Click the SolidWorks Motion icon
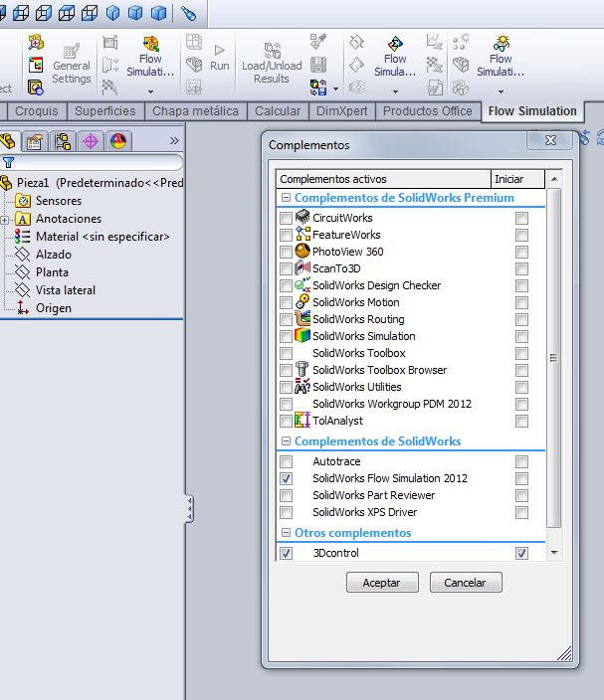Image resolution: width=604 pixels, height=700 pixels. pyautogui.click(x=302, y=301)
